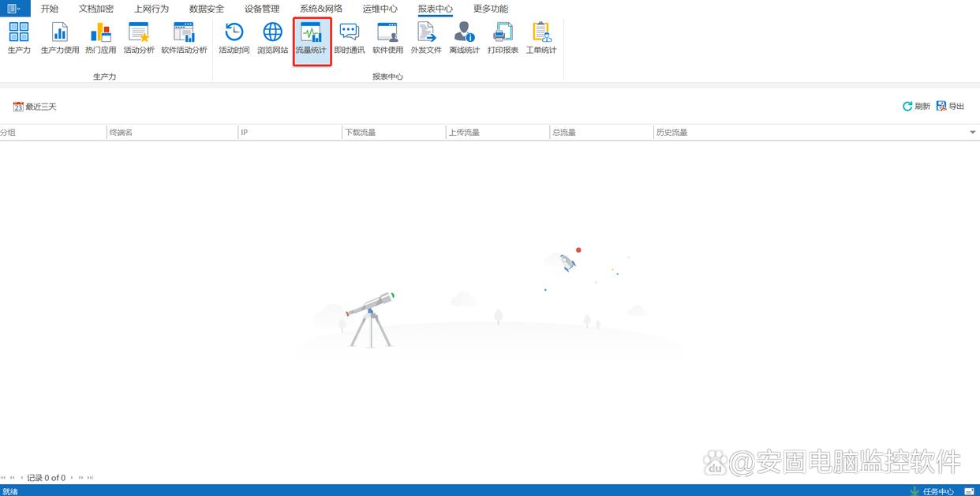980x496 pixels.
Task: Open the 热门应用 report
Action: 100,38
